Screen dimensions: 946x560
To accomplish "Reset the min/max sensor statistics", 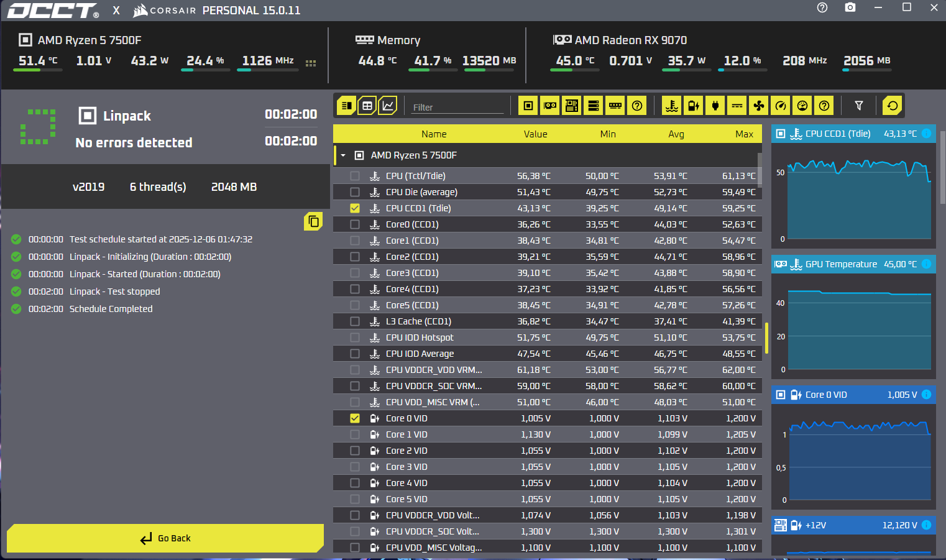I will pos(893,106).
